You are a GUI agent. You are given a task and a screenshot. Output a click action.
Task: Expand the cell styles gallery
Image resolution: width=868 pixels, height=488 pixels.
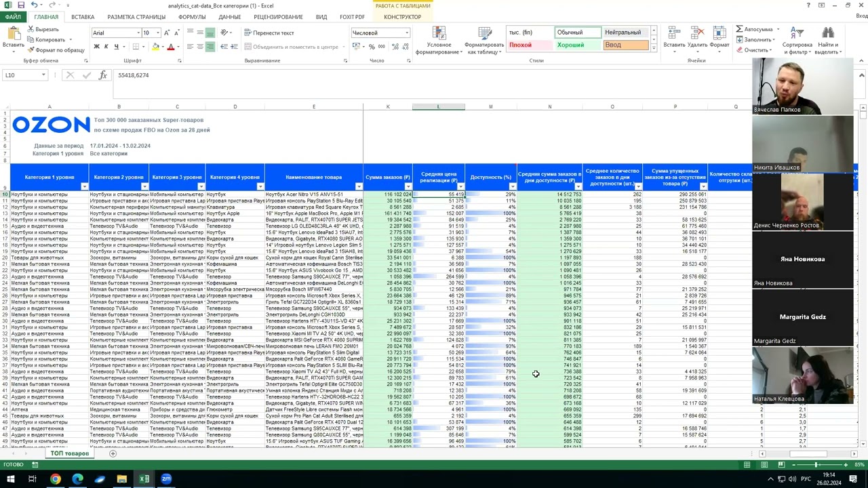click(x=654, y=48)
